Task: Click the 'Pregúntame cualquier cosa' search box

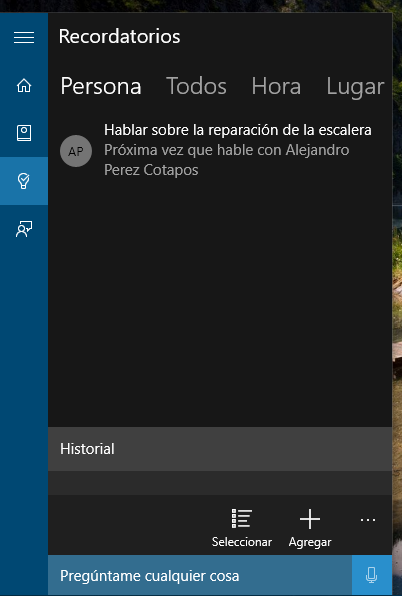Action: [x=200, y=575]
